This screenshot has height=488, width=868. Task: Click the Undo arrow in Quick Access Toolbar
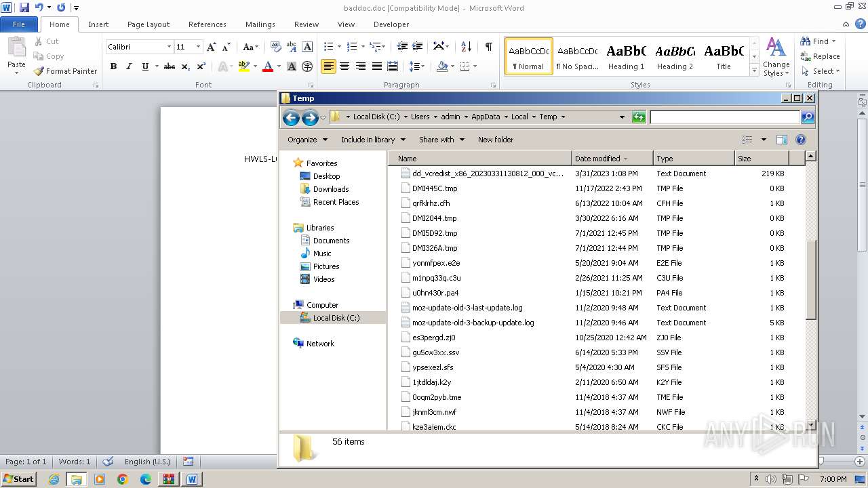pos(39,7)
